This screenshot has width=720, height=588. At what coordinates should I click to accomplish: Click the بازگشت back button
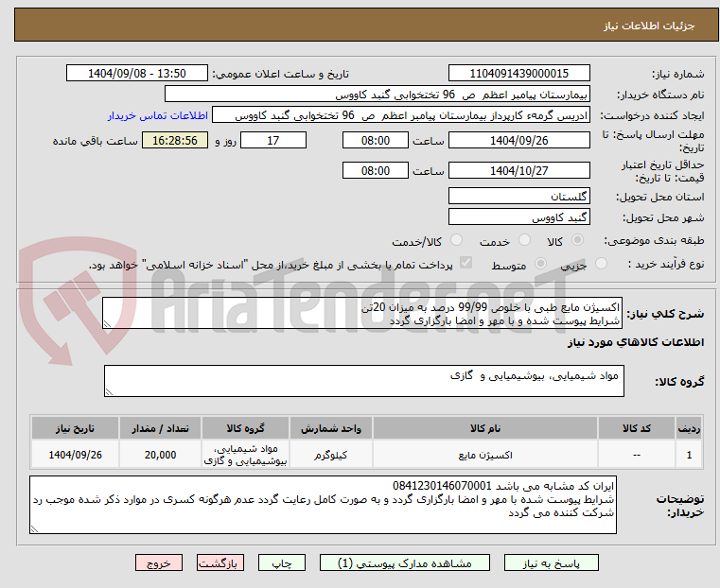click(220, 563)
